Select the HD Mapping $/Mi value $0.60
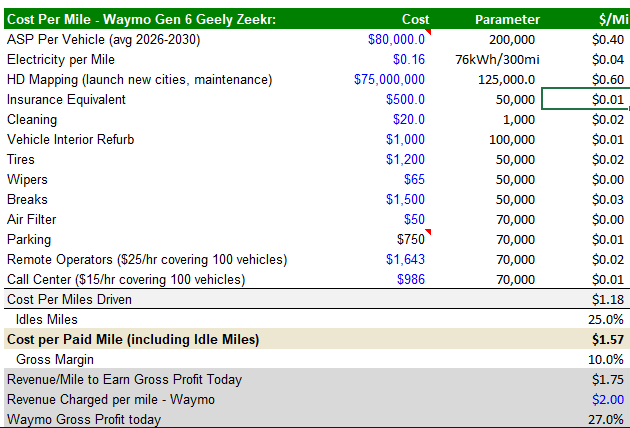 click(608, 79)
